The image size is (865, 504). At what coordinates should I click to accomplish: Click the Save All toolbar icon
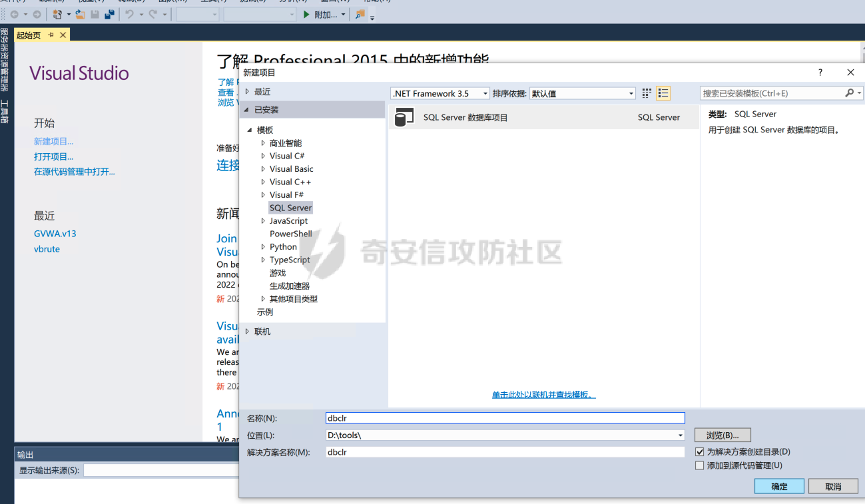point(110,14)
